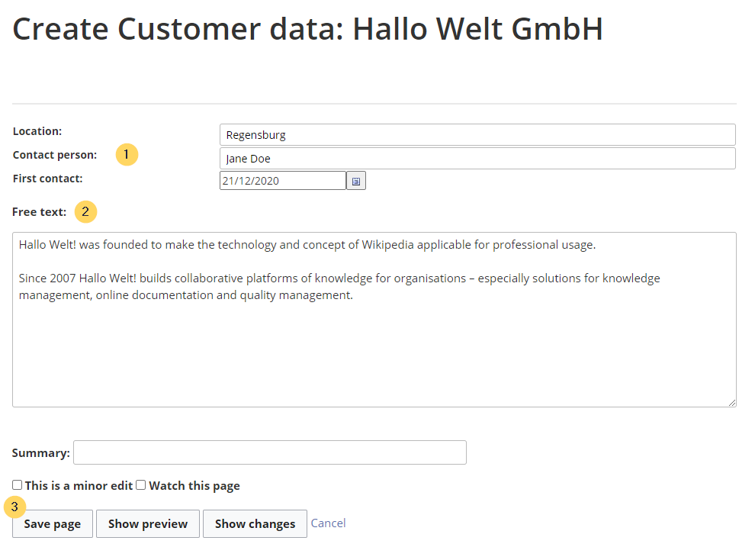This screenshot has width=755, height=560.
Task: Click the Save page button
Action: click(x=53, y=524)
